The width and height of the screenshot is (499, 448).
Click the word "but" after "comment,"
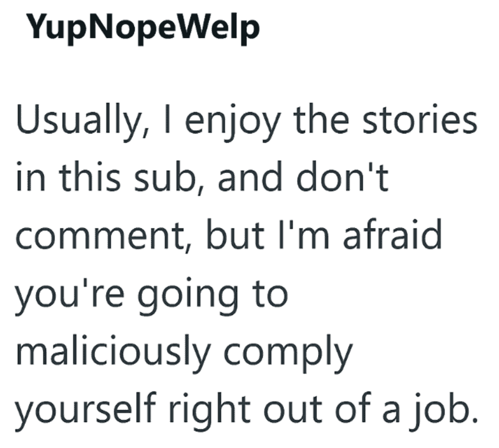click(236, 234)
